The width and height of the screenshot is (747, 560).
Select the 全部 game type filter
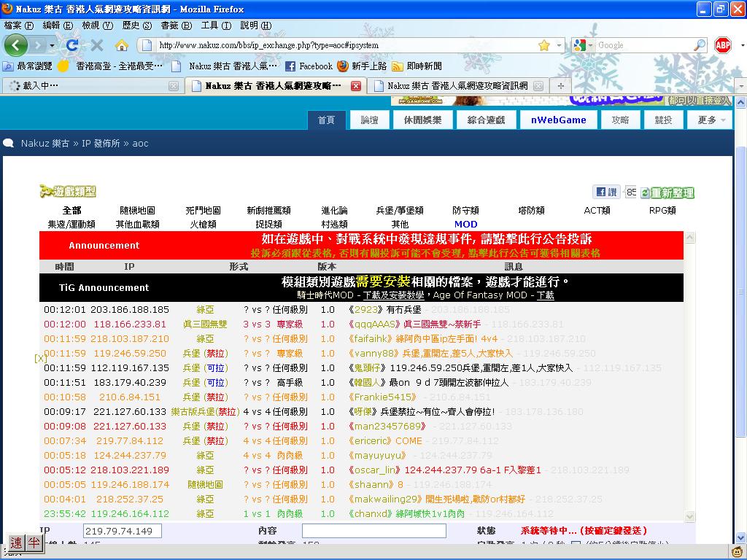72,210
